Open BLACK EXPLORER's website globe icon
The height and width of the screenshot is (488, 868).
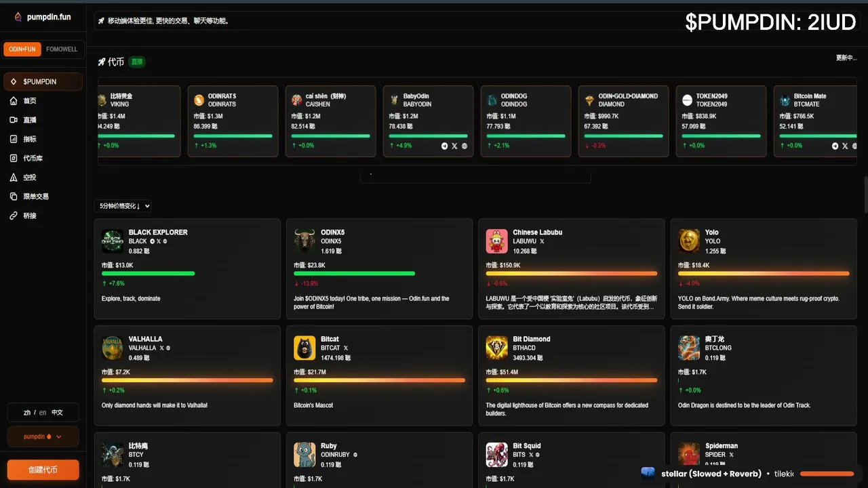click(x=165, y=241)
